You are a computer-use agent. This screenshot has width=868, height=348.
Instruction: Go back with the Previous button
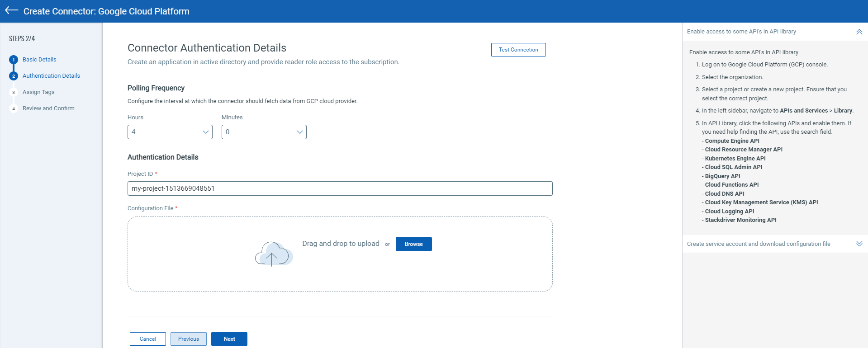[189, 339]
